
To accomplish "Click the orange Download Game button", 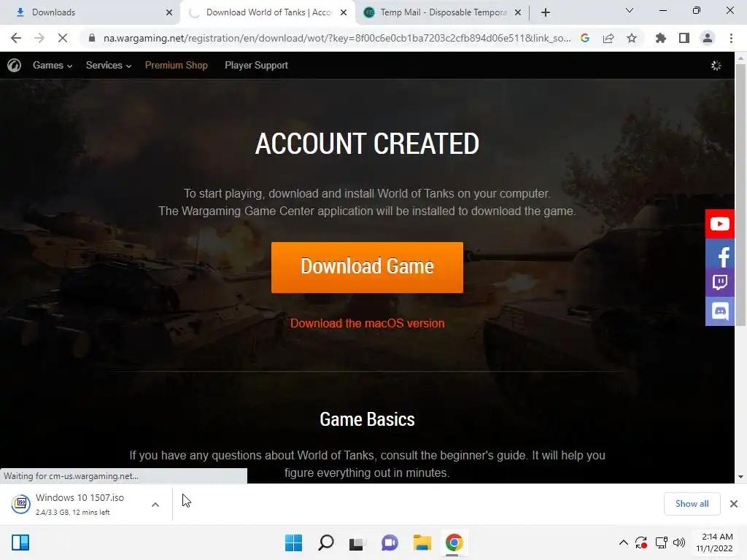I will (x=367, y=267).
